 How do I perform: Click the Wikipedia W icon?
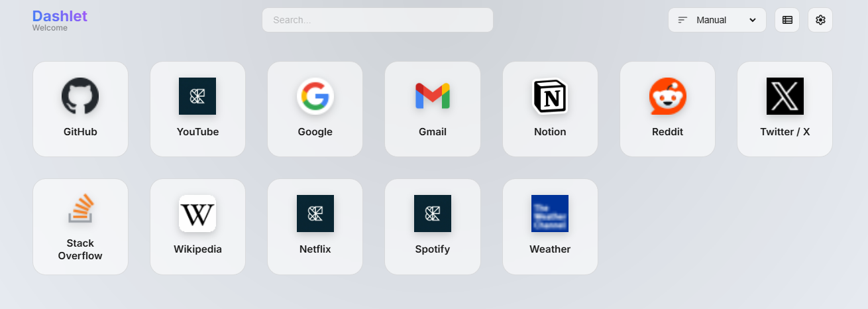tap(197, 214)
